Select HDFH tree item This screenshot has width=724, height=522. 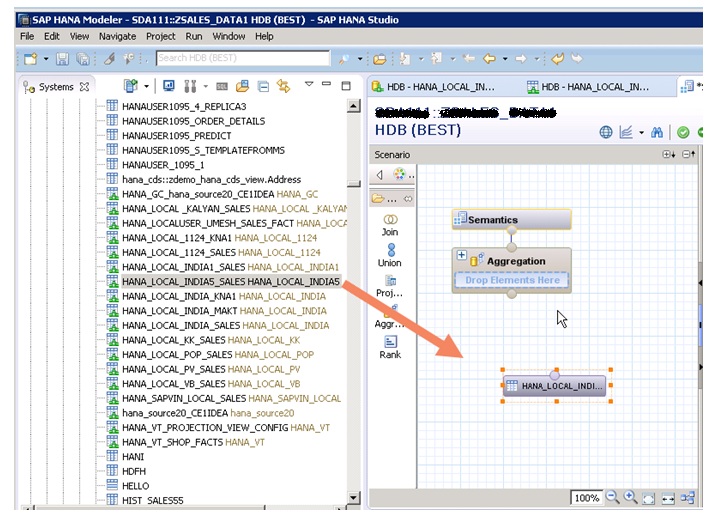[127, 471]
